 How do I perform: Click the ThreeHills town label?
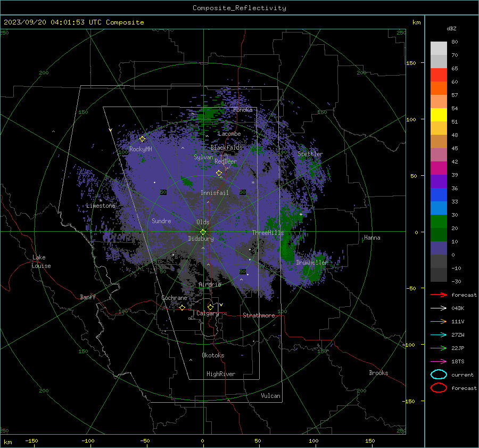tap(268, 233)
